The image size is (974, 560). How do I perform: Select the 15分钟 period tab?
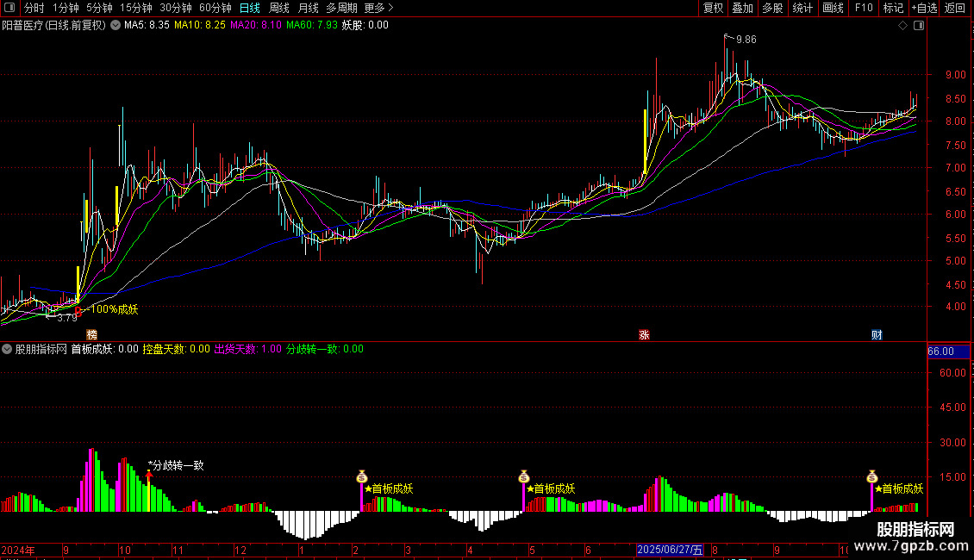[x=136, y=8]
